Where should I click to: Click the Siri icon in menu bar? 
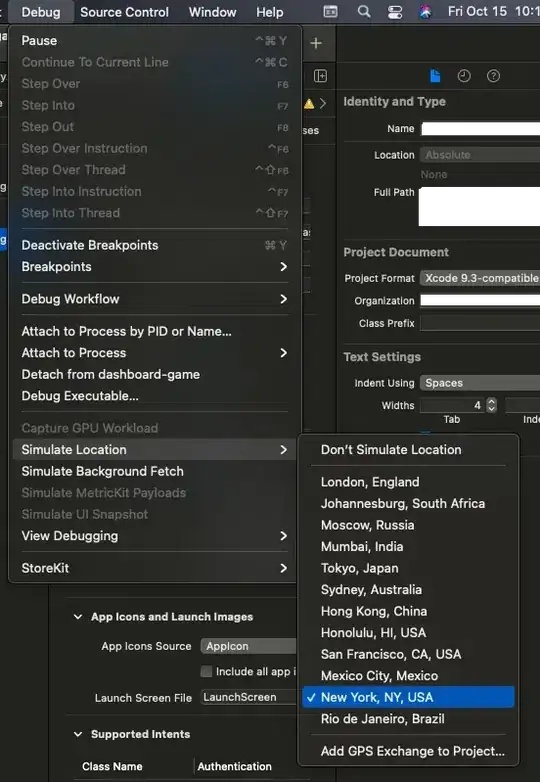425,11
